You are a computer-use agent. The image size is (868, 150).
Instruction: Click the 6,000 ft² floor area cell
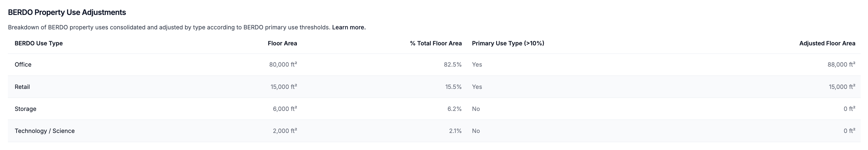[285, 109]
